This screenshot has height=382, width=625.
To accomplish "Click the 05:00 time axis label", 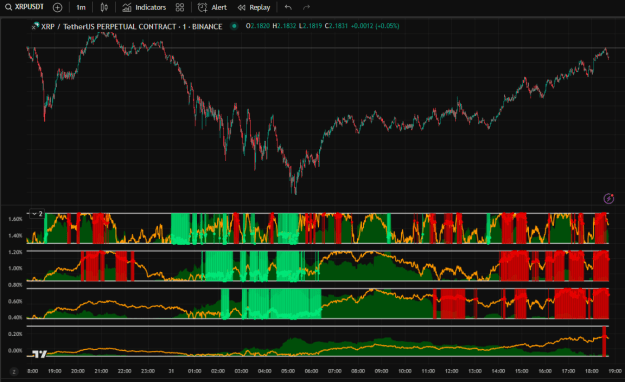I will 288,371.
